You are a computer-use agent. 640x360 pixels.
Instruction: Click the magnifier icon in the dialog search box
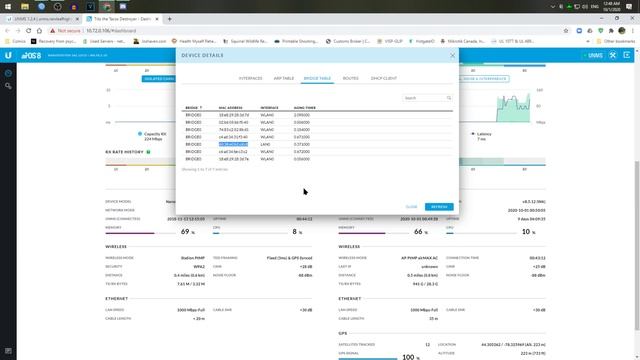(x=449, y=98)
